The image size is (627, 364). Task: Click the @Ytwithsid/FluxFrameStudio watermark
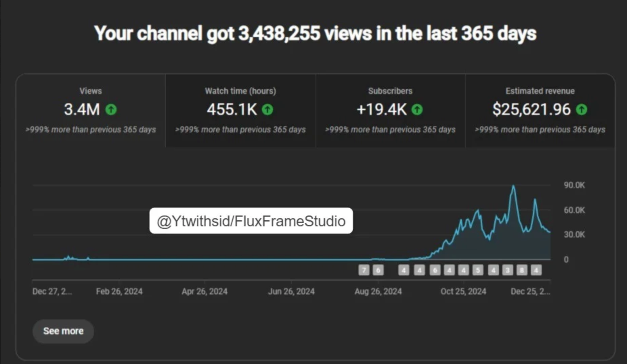(251, 220)
